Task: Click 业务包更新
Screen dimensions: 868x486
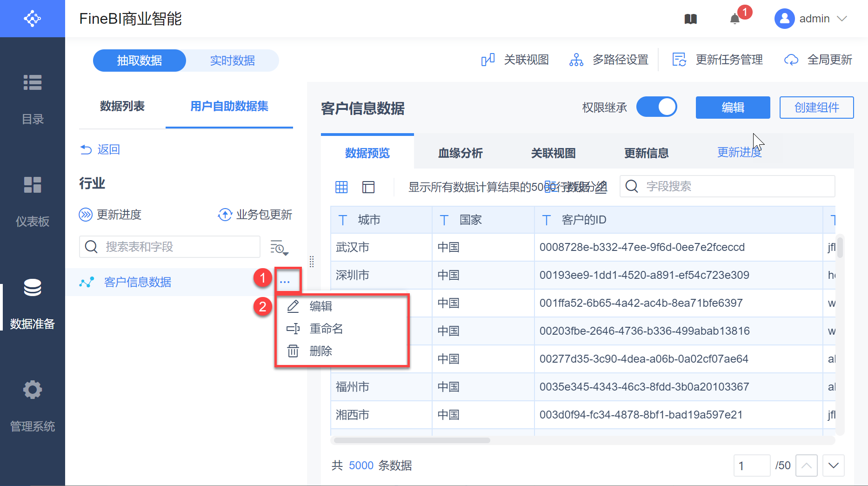Action: (255, 215)
